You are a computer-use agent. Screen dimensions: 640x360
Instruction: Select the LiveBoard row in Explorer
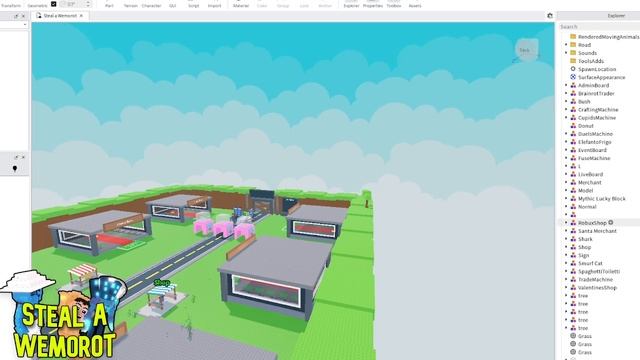[x=599, y=174]
